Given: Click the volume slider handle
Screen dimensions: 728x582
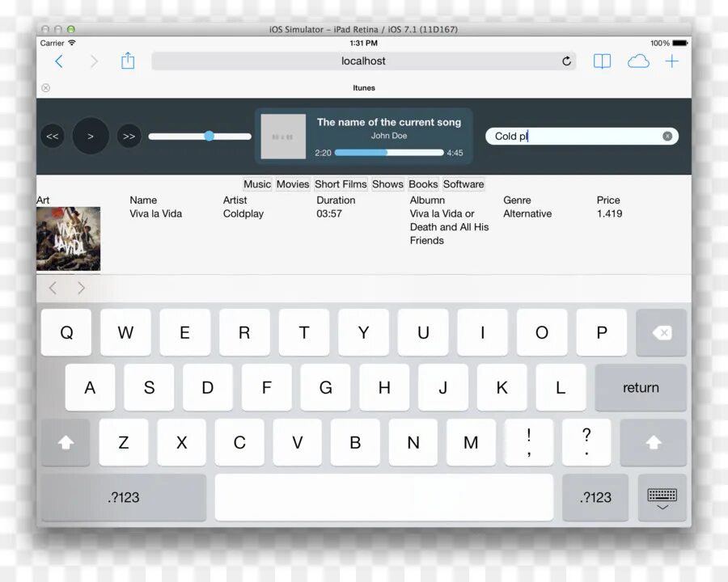Looking at the screenshot, I should point(209,136).
